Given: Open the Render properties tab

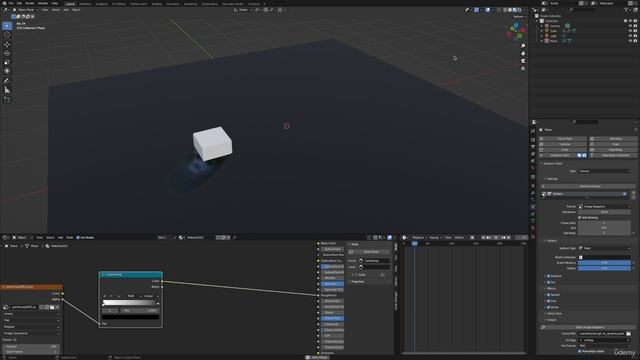Looking at the screenshot, I should click(x=533, y=140).
